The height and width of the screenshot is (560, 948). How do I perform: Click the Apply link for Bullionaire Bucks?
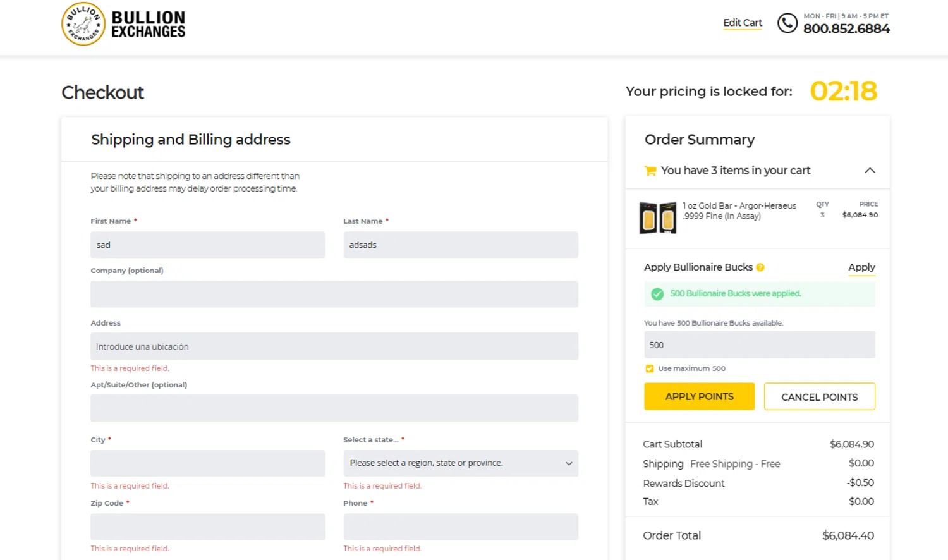click(x=861, y=267)
